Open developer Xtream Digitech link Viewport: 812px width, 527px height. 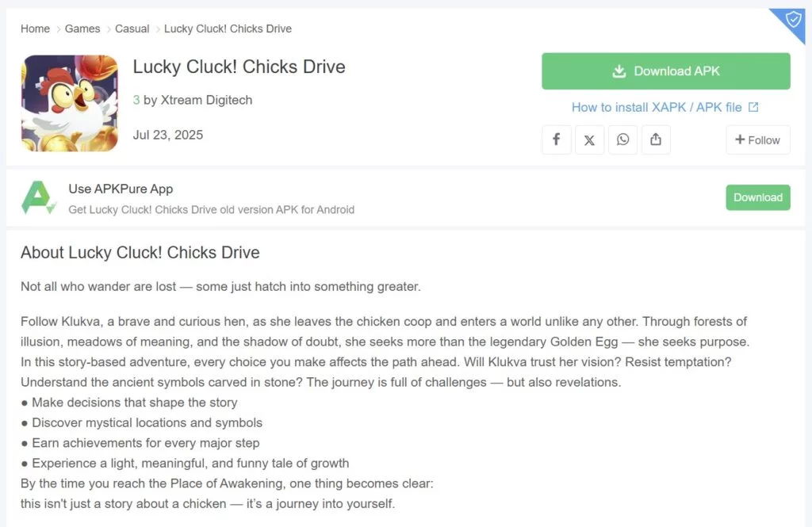[206, 100]
